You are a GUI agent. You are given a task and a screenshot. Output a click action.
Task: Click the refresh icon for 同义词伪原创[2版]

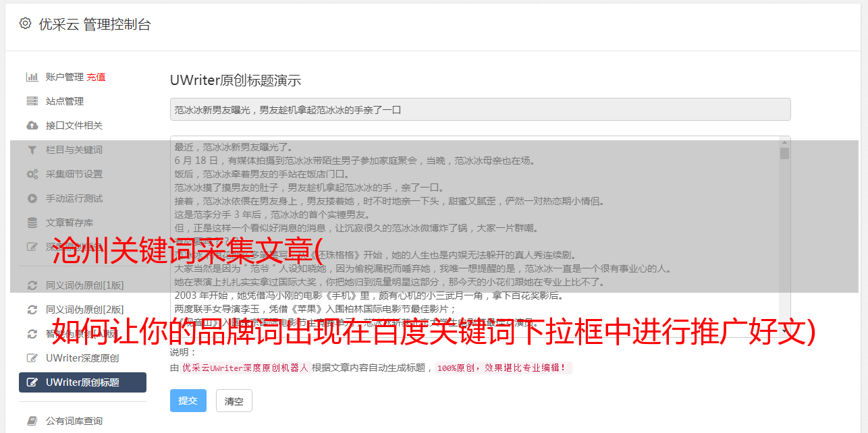pos(32,310)
